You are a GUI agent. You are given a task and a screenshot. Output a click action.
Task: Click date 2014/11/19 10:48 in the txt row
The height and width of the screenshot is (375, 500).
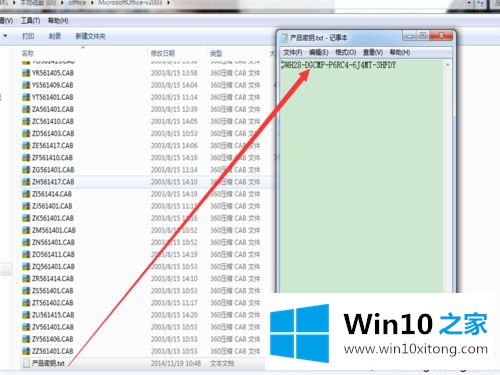tap(176, 363)
